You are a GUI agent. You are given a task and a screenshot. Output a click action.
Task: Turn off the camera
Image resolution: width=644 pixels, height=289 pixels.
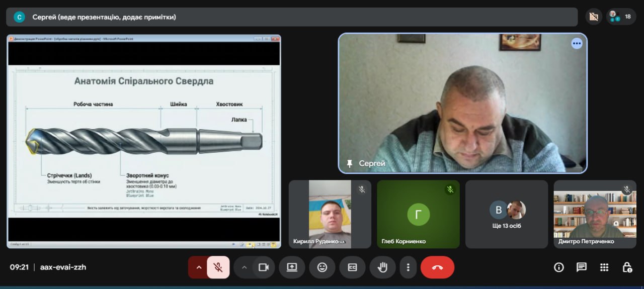coord(263,267)
